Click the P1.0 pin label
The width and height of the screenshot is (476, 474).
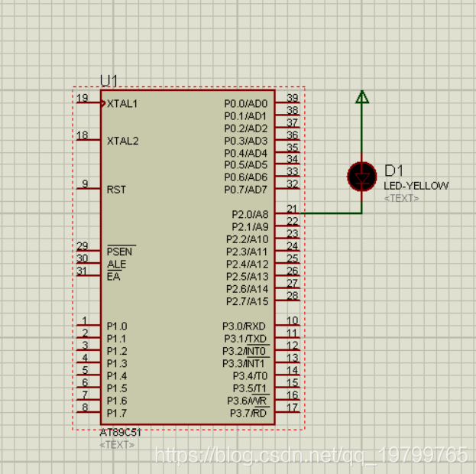(x=117, y=326)
